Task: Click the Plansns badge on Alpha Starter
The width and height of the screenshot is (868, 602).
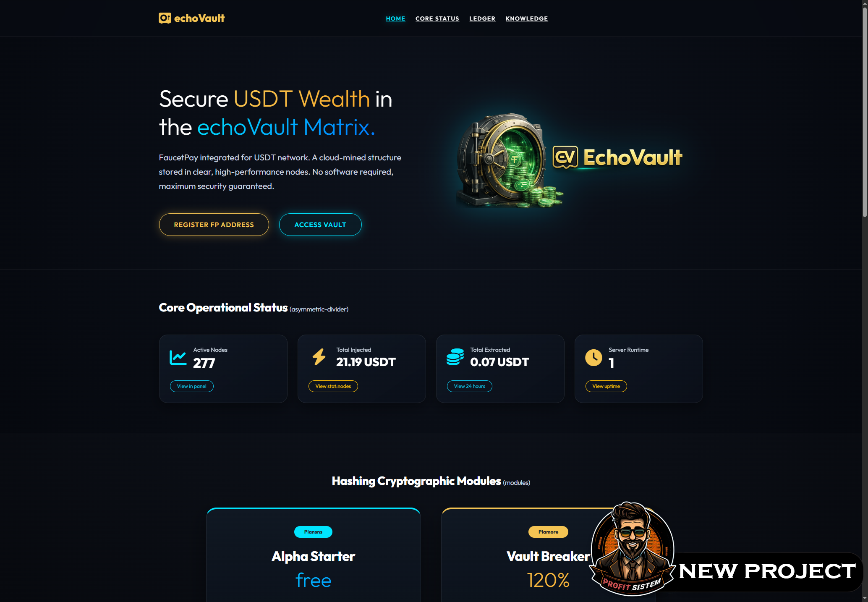Action: click(x=313, y=532)
